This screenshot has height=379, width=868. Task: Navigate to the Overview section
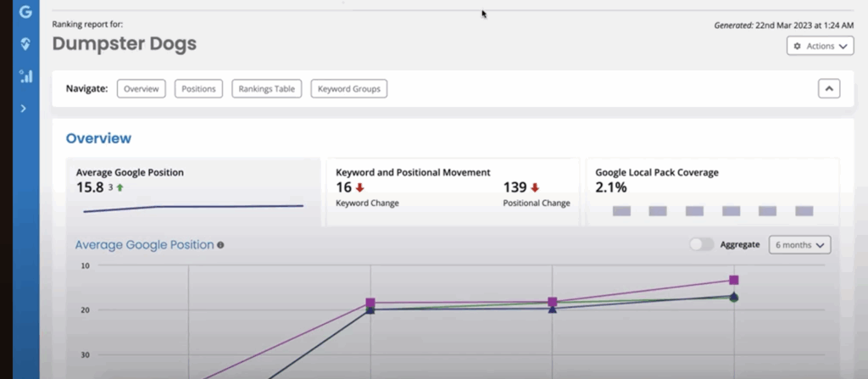(141, 88)
